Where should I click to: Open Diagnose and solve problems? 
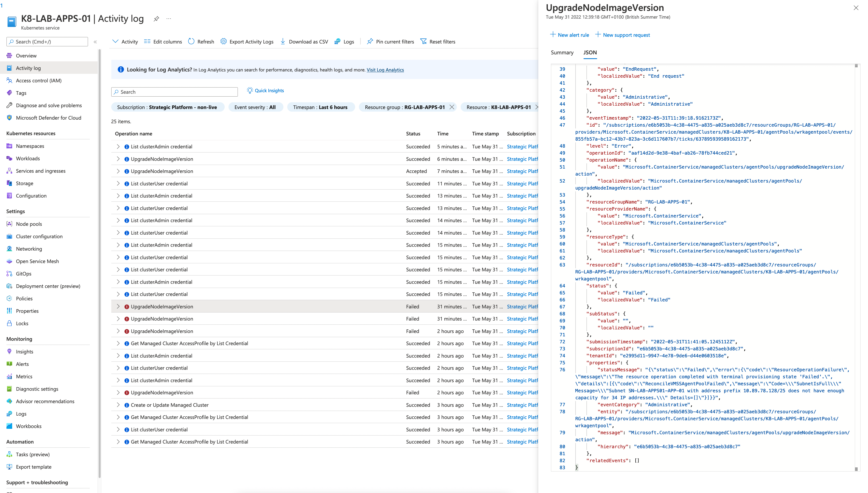coord(49,105)
